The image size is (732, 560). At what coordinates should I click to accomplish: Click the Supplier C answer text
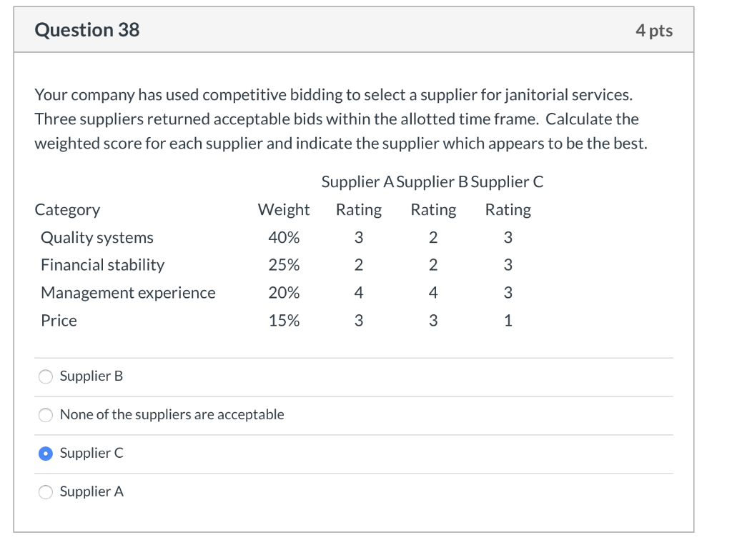click(x=91, y=453)
